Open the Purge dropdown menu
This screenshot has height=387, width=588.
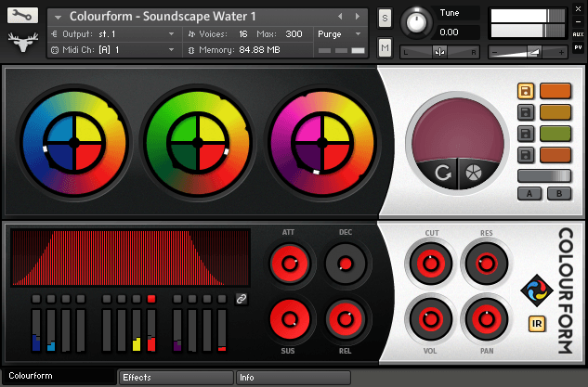(340, 33)
